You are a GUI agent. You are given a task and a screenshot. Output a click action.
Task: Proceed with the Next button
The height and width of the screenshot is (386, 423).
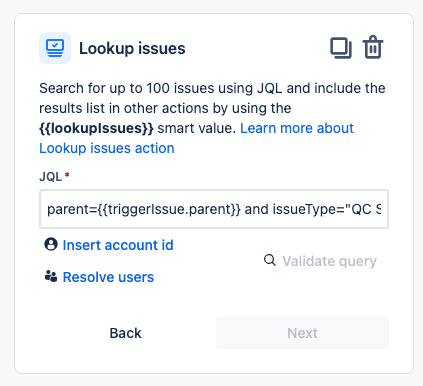coord(302,333)
